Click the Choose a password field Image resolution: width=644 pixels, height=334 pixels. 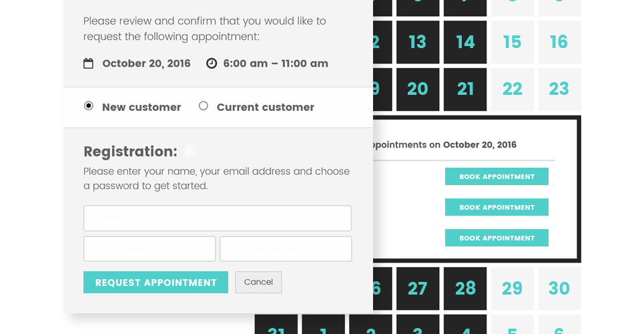click(286, 248)
